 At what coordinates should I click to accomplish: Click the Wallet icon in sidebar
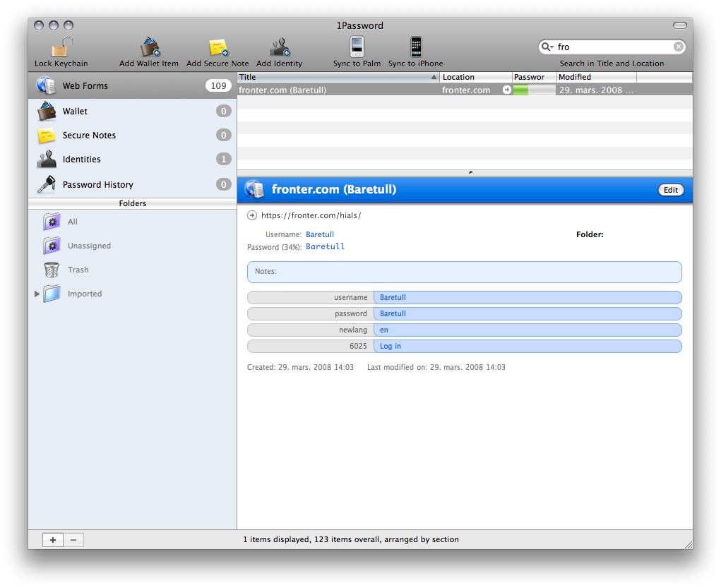coord(47,111)
